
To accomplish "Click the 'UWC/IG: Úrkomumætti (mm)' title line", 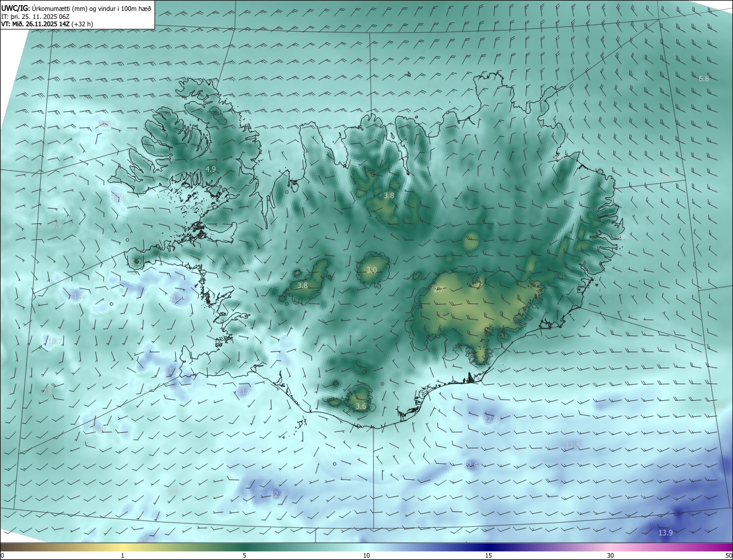I will pos(76,8).
